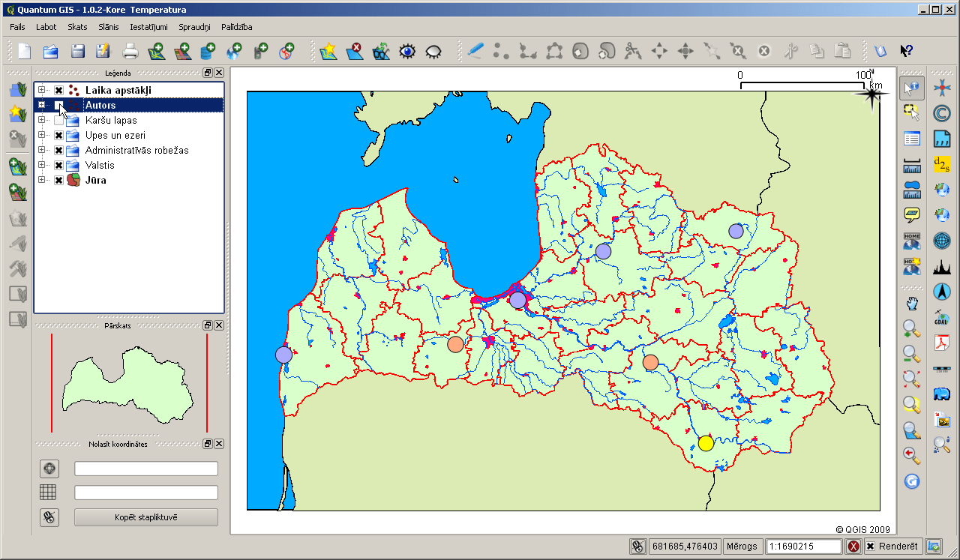960x560 pixels.
Task: Undock the Pārskats panel
Action: click(208, 325)
